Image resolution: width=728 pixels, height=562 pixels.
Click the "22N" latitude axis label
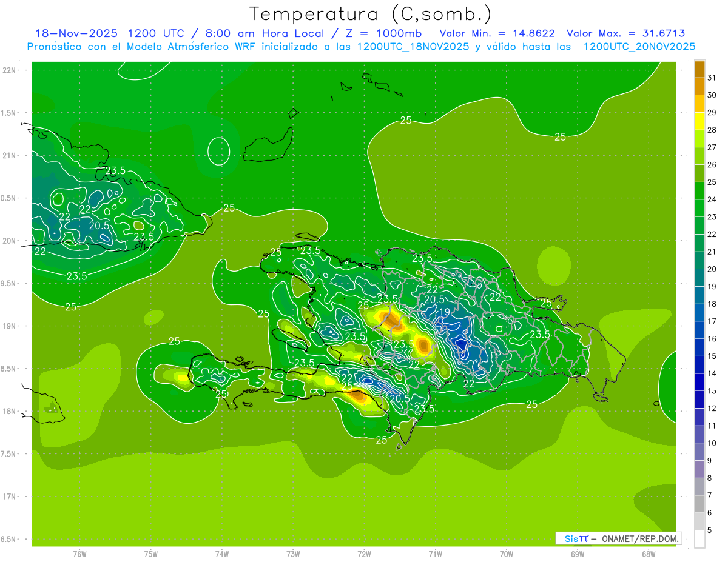(9, 70)
